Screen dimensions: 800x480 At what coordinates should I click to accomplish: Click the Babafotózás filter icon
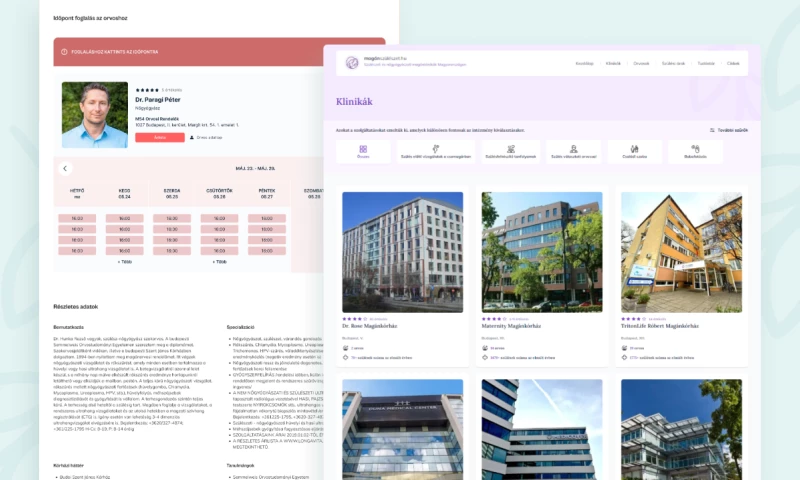pyautogui.click(x=695, y=148)
